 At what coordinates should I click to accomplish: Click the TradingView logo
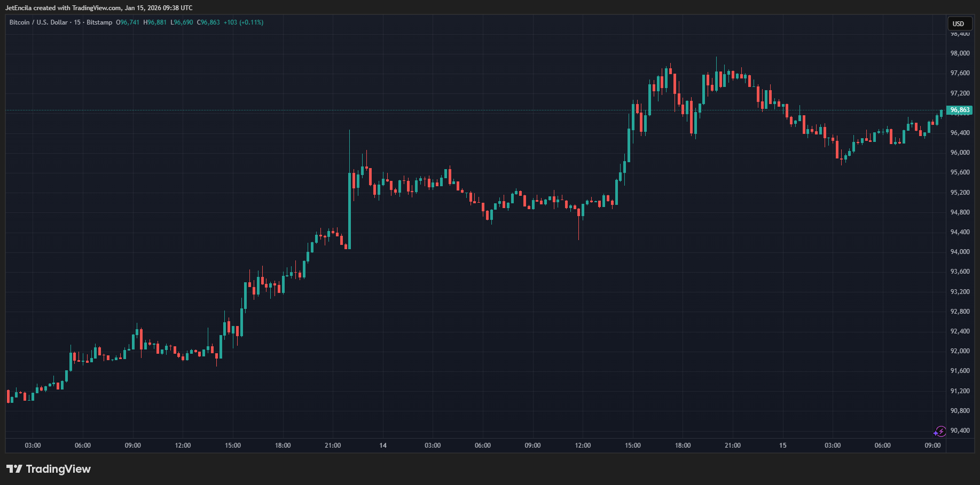pos(49,469)
